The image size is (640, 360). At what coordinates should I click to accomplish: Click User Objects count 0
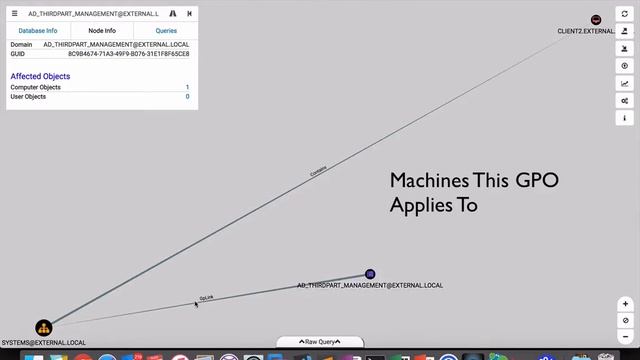click(187, 96)
